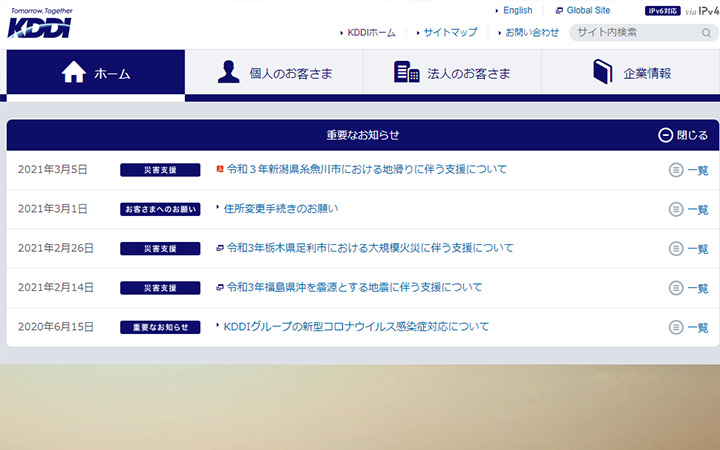Open the お問い合わせ link
This screenshot has width=720, height=450.
pos(532,33)
